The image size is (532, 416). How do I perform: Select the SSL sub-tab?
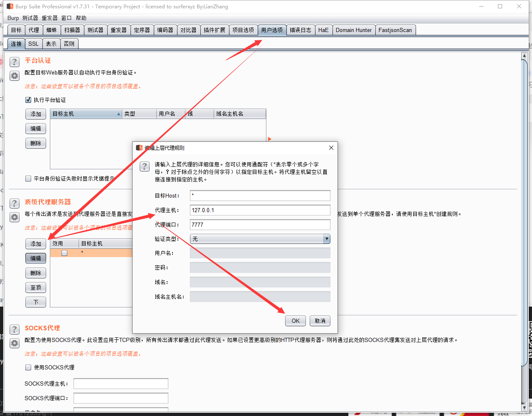tap(33, 44)
